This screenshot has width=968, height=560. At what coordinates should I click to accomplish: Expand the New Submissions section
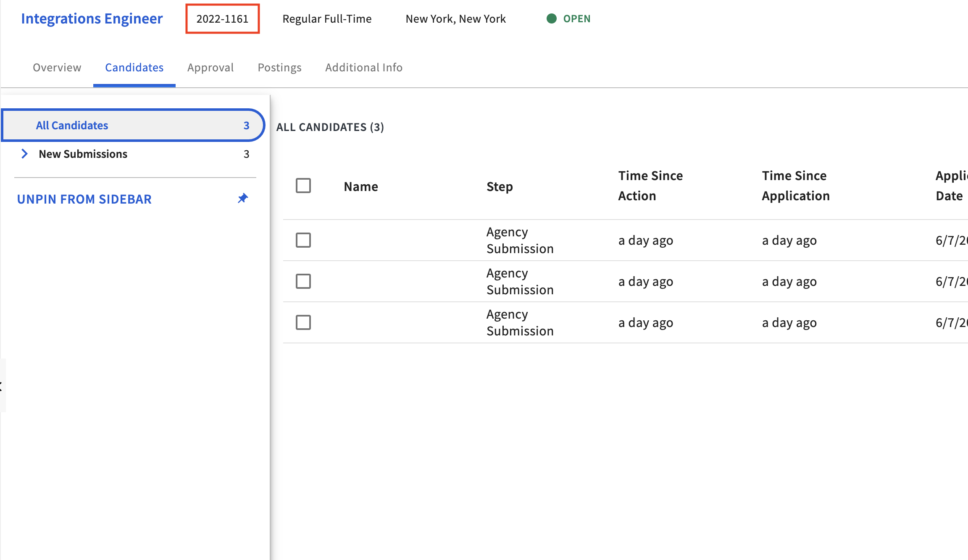click(x=25, y=154)
